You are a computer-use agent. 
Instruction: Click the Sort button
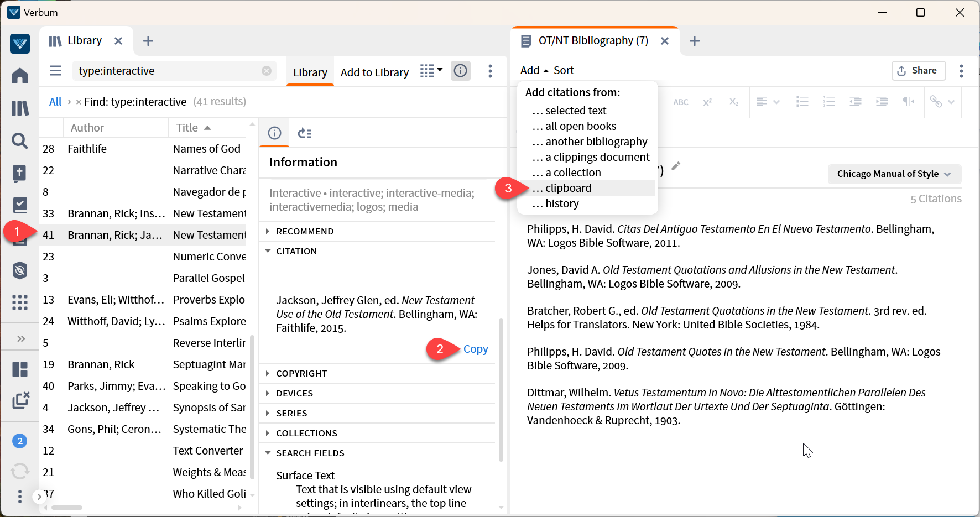pyautogui.click(x=564, y=70)
